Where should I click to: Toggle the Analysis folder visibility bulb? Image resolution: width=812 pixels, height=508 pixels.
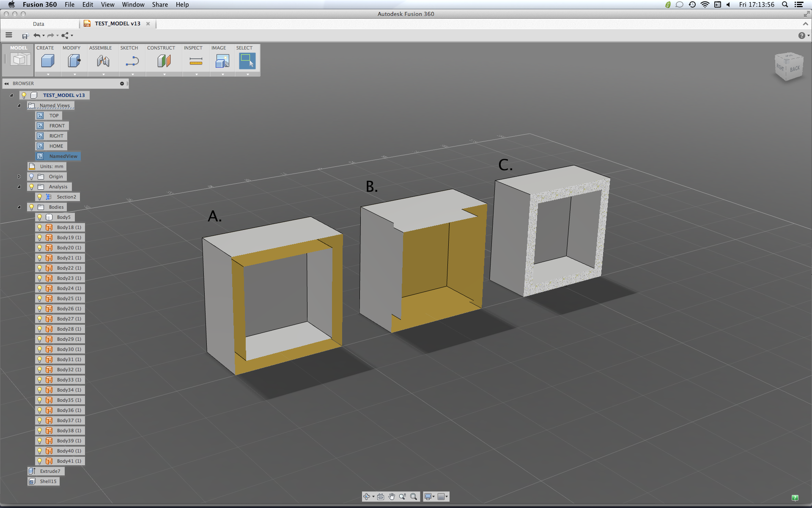[31, 187]
